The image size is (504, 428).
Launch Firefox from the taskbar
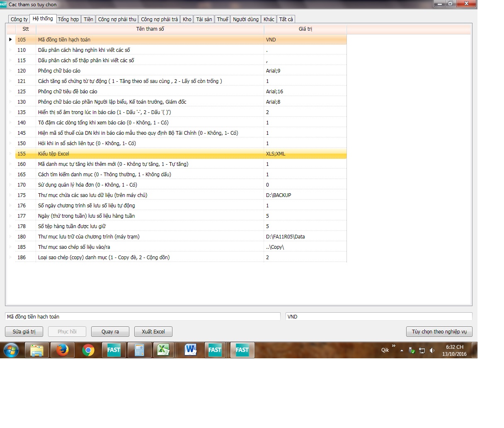(63, 350)
